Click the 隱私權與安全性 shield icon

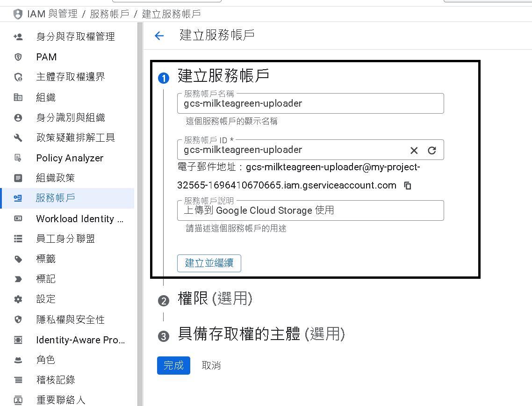point(18,319)
